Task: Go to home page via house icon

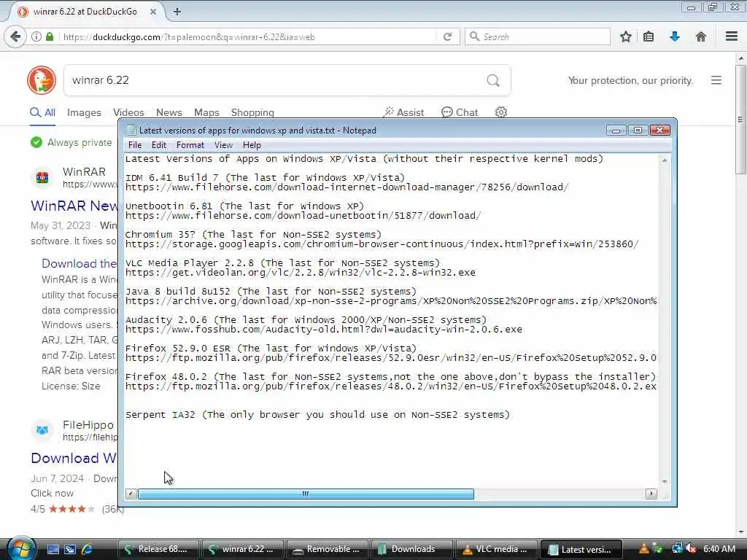Action: click(701, 36)
